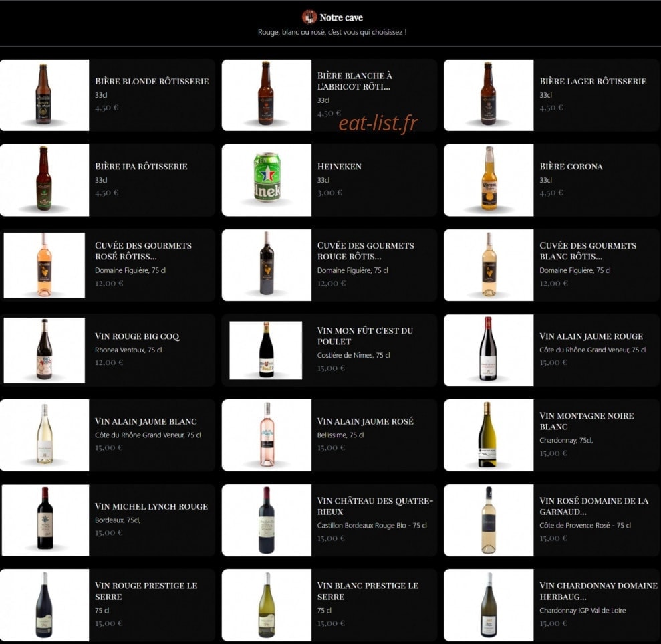Pick Vin Rosé Domaine de la Garnaud title
This screenshot has width=661, height=644.
point(594,506)
